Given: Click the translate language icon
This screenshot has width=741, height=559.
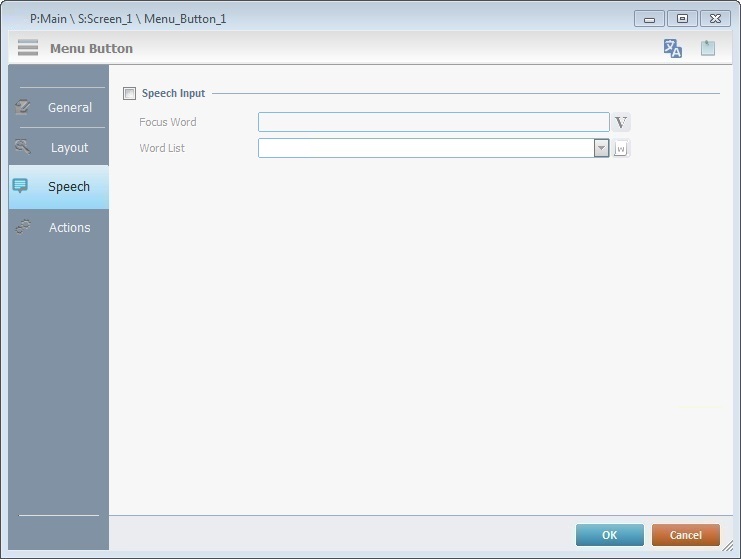Looking at the screenshot, I should [x=673, y=48].
